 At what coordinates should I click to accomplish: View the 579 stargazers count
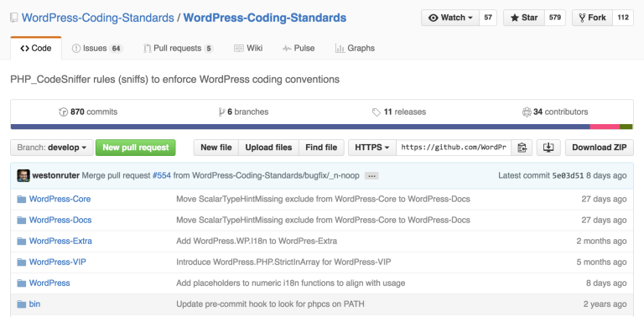point(555,18)
